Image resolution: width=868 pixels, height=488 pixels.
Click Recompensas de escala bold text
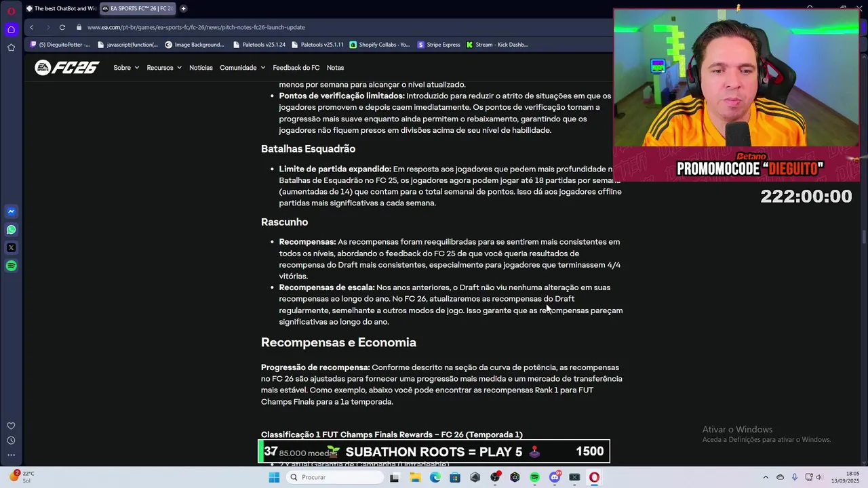click(327, 287)
